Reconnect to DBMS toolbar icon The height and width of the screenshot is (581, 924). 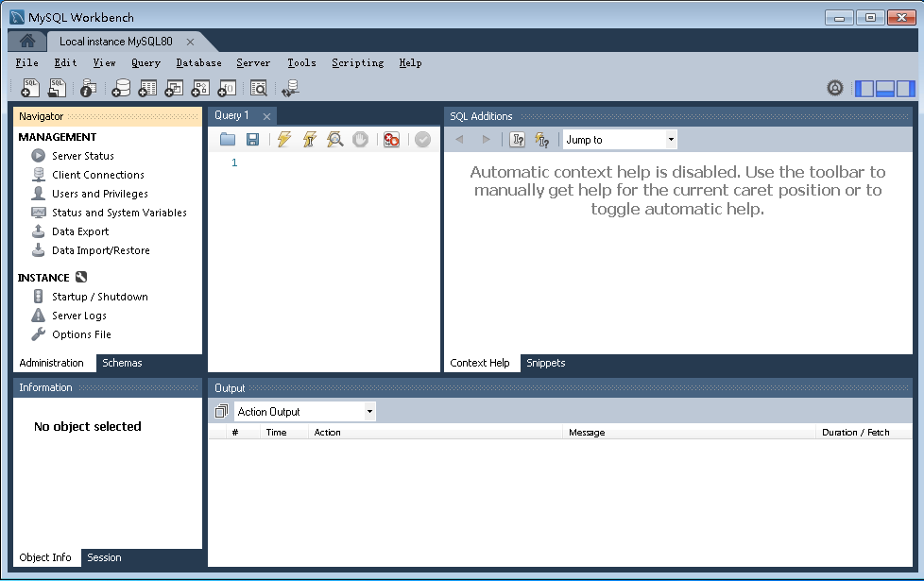point(290,88)
